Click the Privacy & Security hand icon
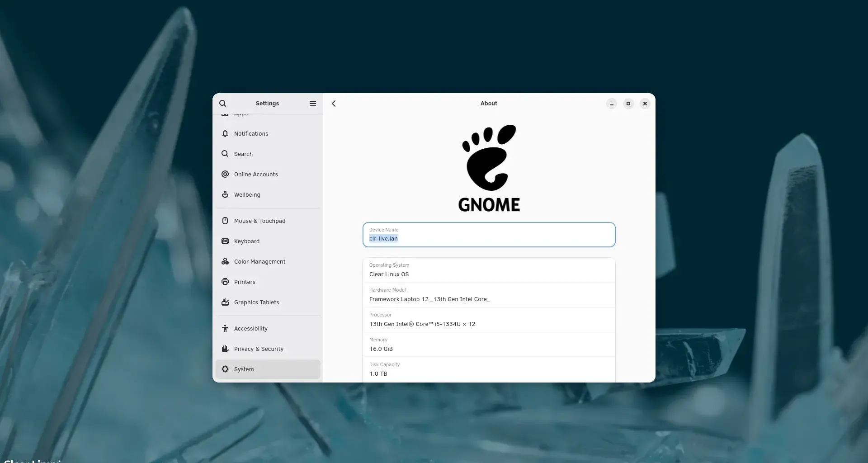Viewport: 868px width, 463px height. tap(225, 349)
